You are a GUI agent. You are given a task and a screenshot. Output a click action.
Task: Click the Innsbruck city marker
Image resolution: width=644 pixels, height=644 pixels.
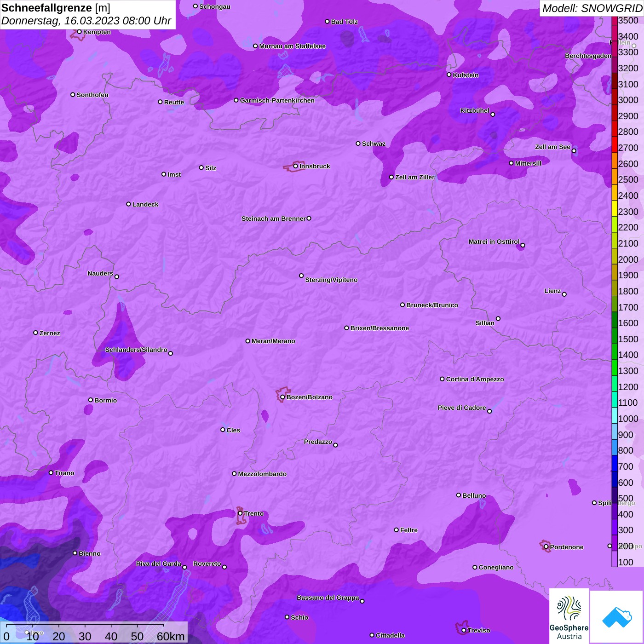click(296, 166)
